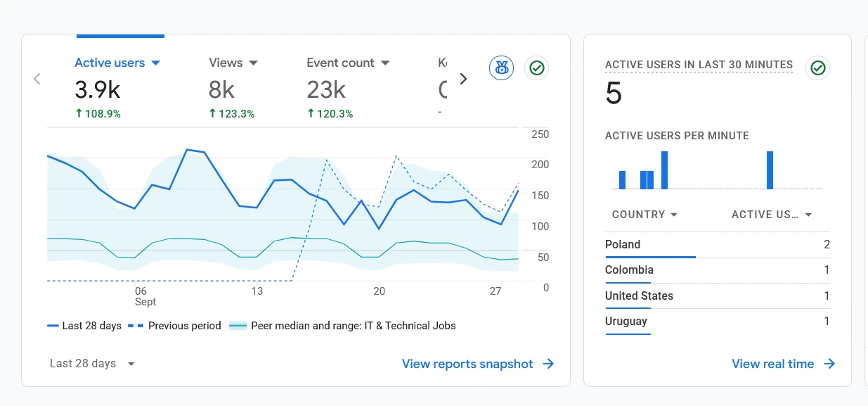Screen dimensions: 868x406
Task: Select the Event count 23k metric tab
Action: coord(348,87)
